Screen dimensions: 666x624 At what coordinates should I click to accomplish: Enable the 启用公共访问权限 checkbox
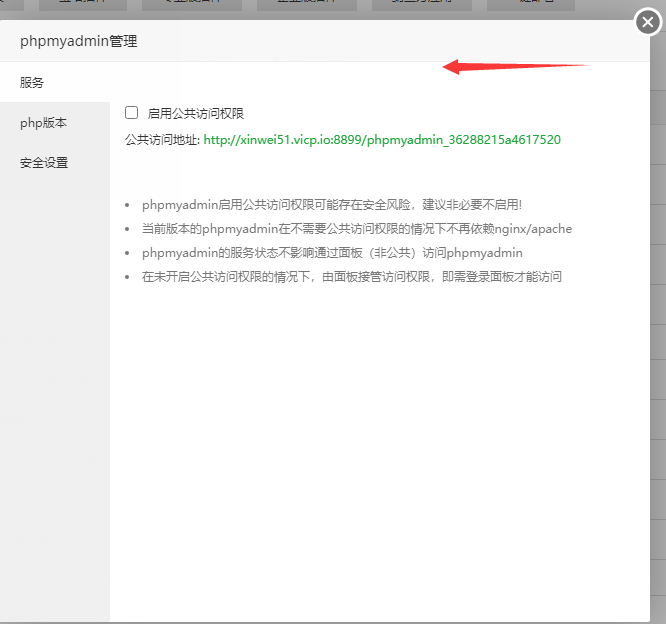131,113
